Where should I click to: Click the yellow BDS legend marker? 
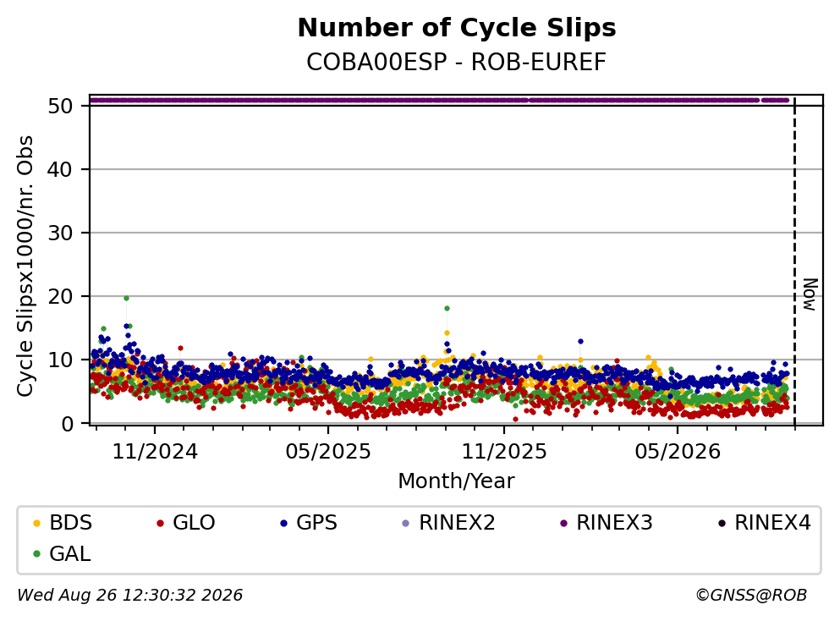36,523
